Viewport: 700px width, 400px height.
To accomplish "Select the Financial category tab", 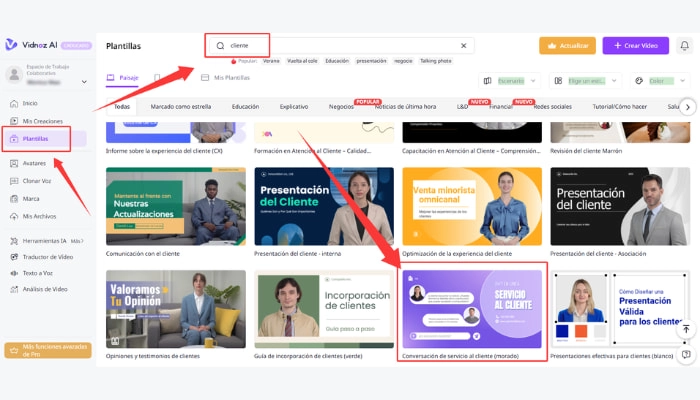I will [500, 107].
